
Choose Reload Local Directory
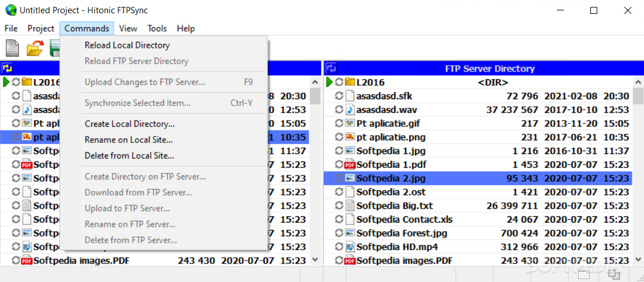pyautogui.click(x=164, y=45)
